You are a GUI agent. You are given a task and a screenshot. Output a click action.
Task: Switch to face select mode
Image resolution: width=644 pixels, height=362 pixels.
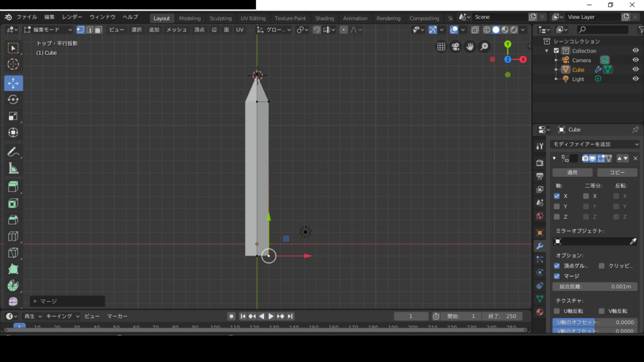tap(98, 30)
